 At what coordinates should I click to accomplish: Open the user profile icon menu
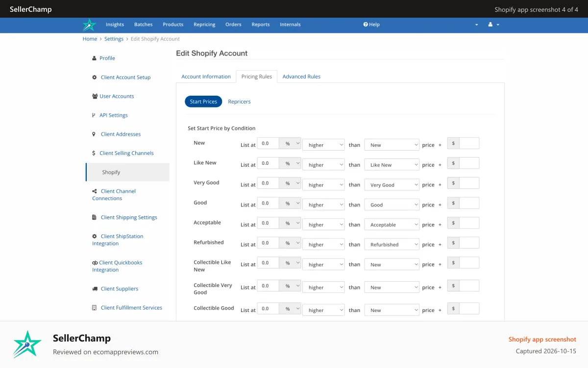pos(493,25)
